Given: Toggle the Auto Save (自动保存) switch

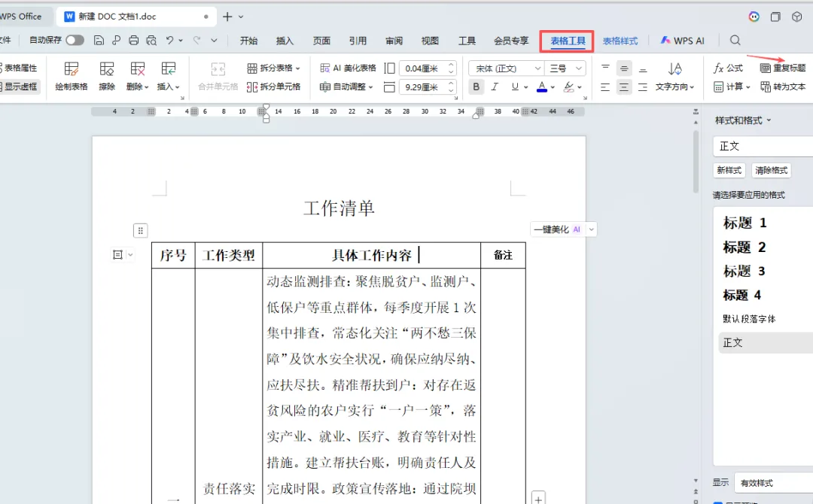Looking at the screenshot, I should coord(75,40).
